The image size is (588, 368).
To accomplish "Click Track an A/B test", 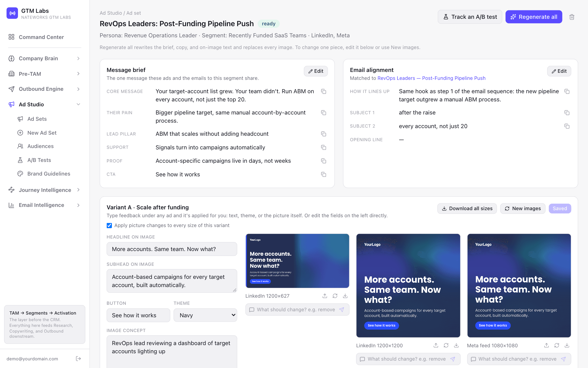I will click(x=470, y=17).
